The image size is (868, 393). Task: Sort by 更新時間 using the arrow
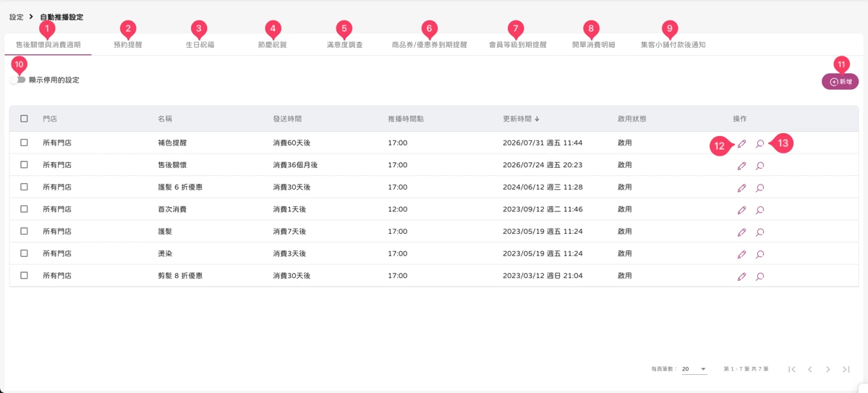click(537, 119)
